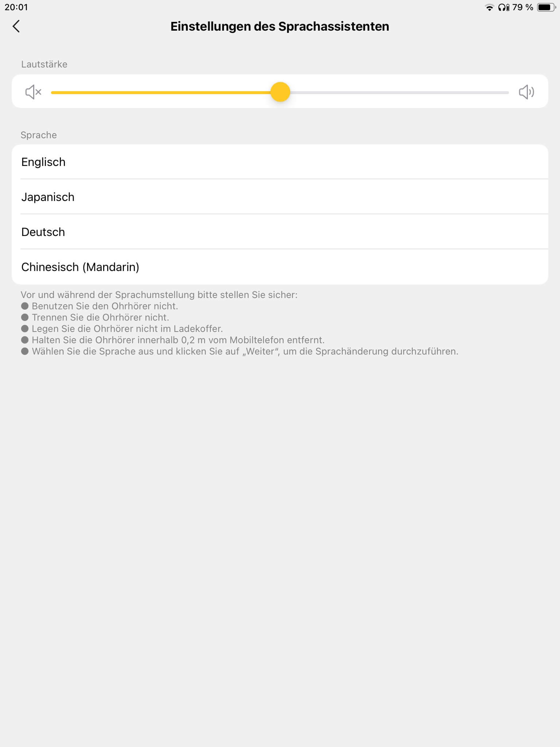Click the Sprache section heading

pos(39,135)
